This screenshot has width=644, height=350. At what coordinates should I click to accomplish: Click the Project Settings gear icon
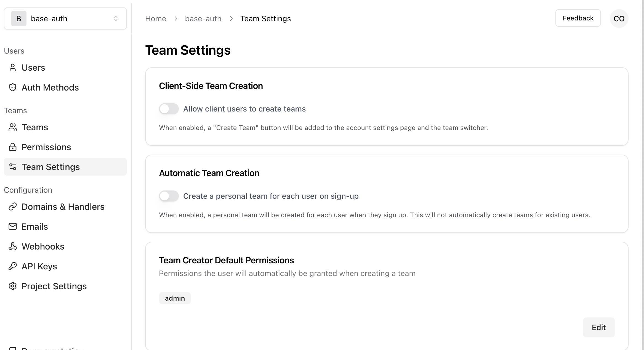(x=13, y=286)
